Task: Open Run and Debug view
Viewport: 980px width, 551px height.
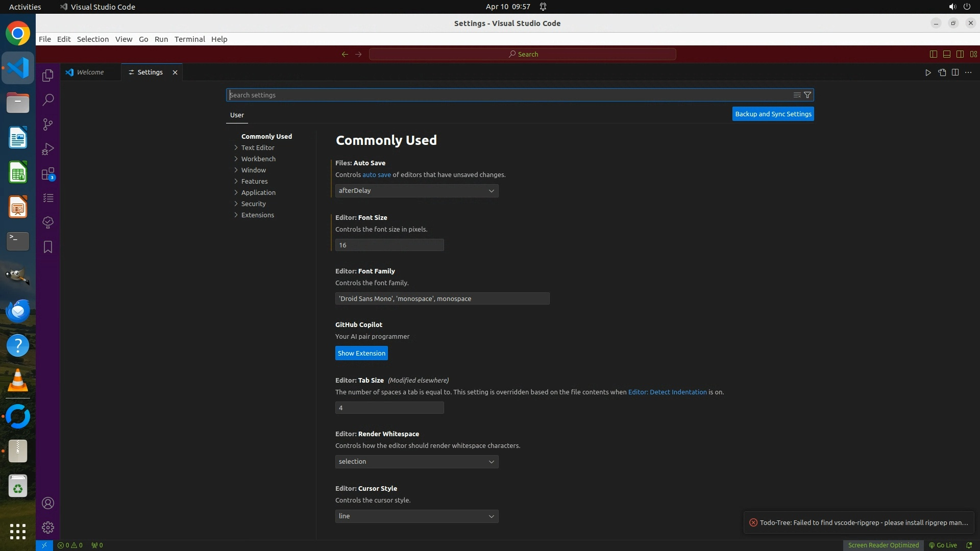Action: tap(48, 149)
